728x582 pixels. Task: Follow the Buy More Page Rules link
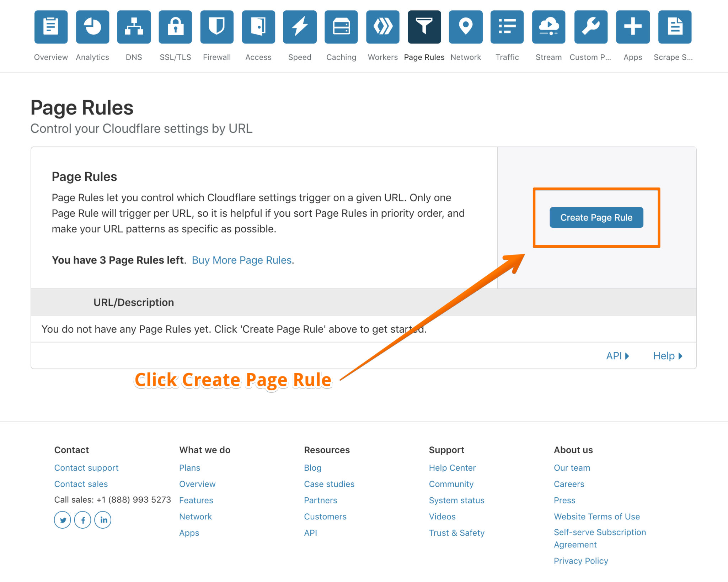coord(242,260)
